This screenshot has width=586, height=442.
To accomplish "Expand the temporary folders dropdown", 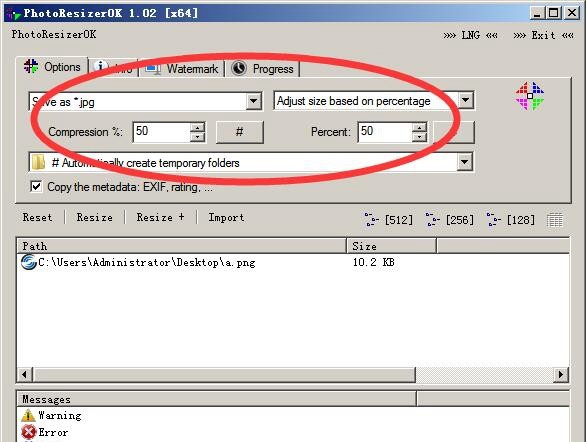I will tap(465, 162).
